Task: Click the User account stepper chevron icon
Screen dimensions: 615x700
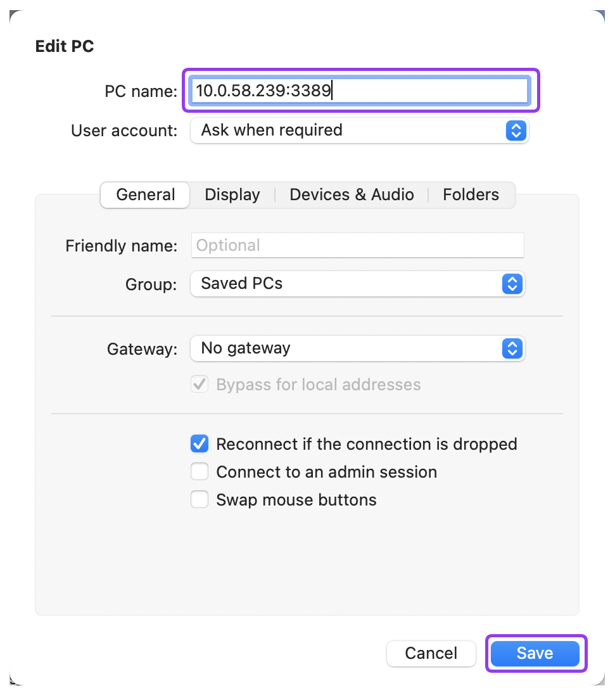Action: coord(516,130)
